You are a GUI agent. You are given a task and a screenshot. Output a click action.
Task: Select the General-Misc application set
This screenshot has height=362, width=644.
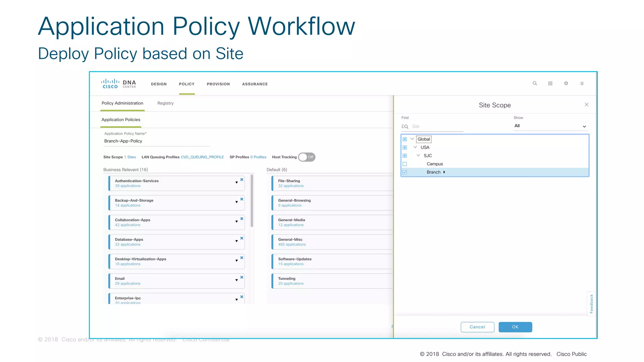coord(332,242)
